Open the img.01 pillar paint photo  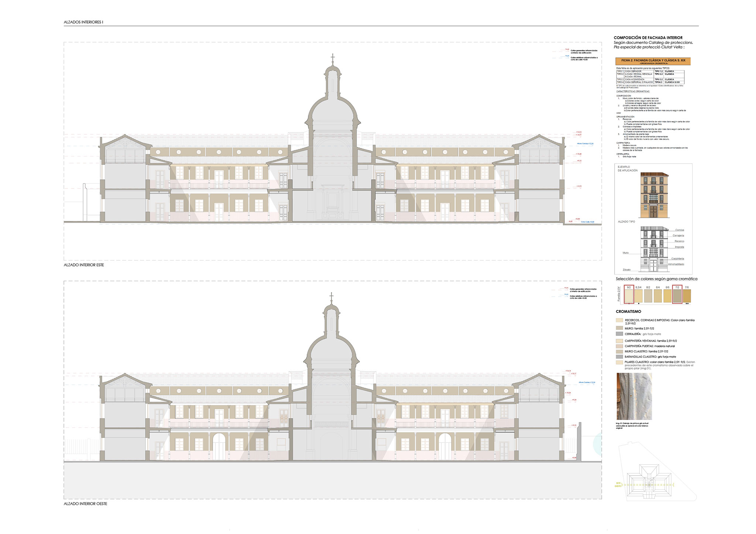(634, 396)
